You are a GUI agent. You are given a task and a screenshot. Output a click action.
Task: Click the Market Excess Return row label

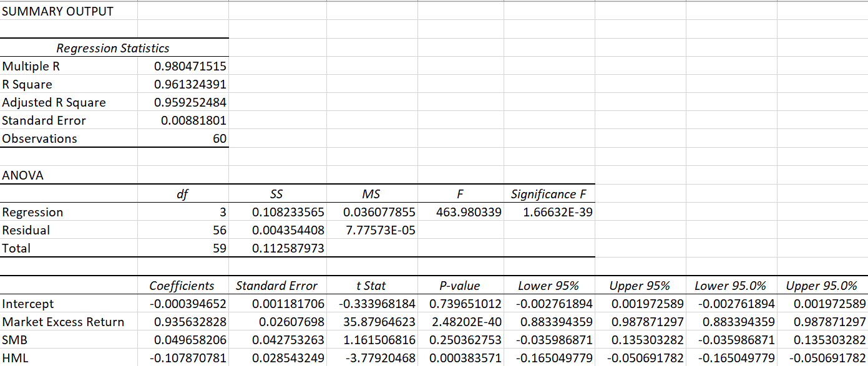pyautogui.click(x=63, y=322)
